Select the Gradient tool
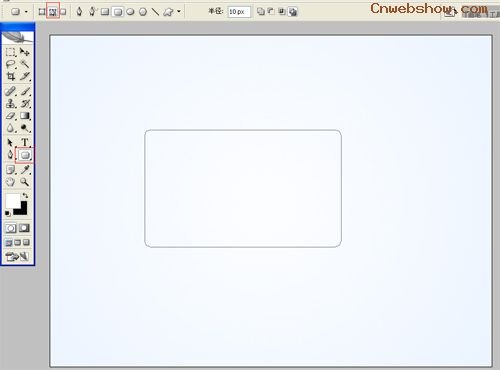Image resolution: width=500 pixels, height=370 pixels. point(24,116)
